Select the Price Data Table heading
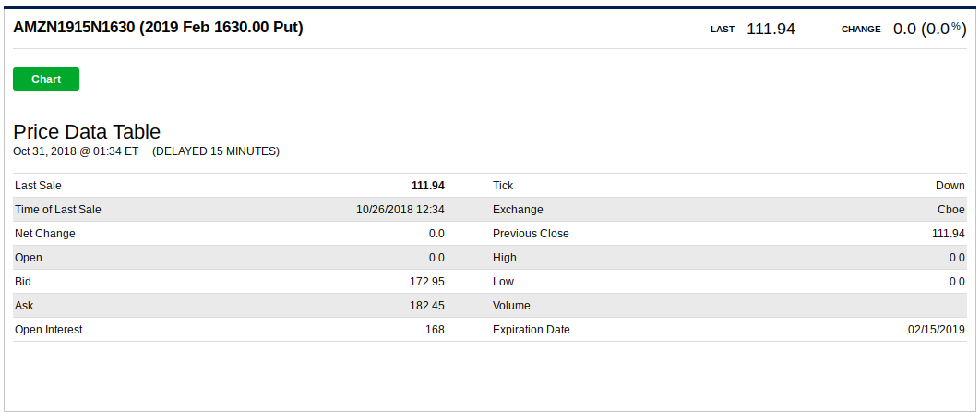Image resolution: width=980 pixels, height=412 pixels. [x=87, y=131]
